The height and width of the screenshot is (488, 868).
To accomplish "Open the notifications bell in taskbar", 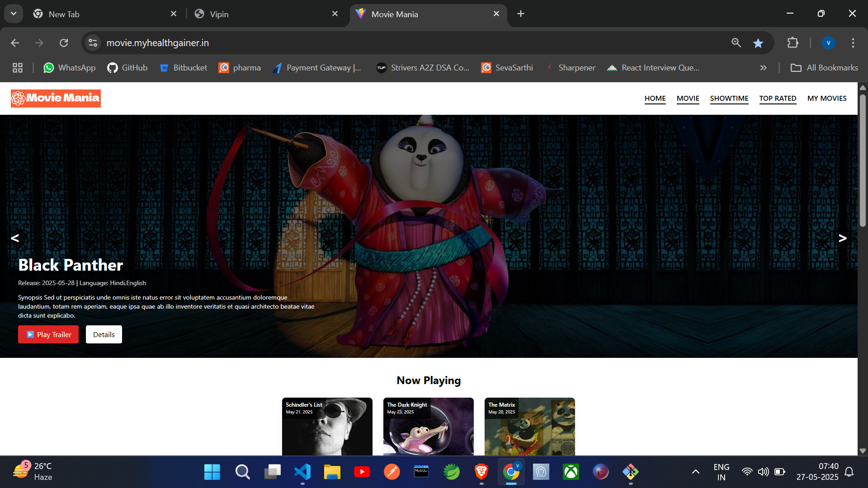I will tap(849, 472).
